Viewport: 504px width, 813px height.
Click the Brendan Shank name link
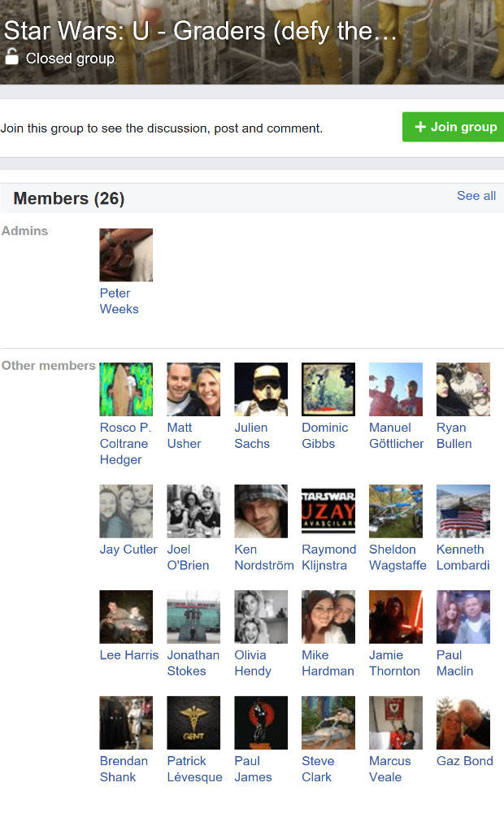124,769
